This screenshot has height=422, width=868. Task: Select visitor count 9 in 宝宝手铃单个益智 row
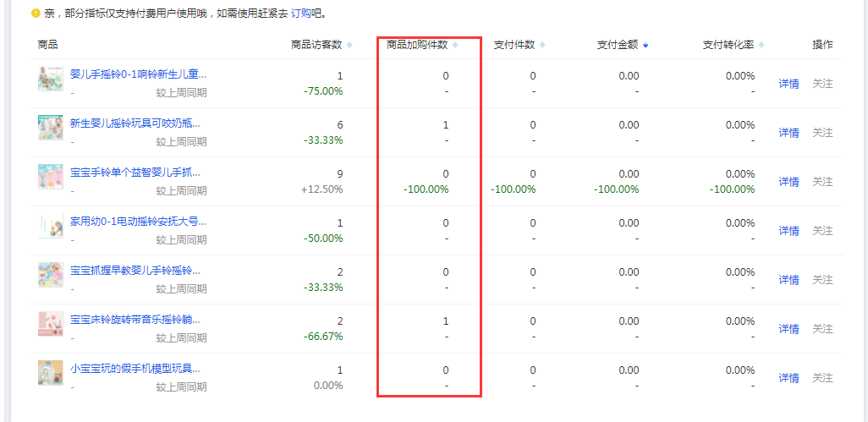(x=340, y=174)
